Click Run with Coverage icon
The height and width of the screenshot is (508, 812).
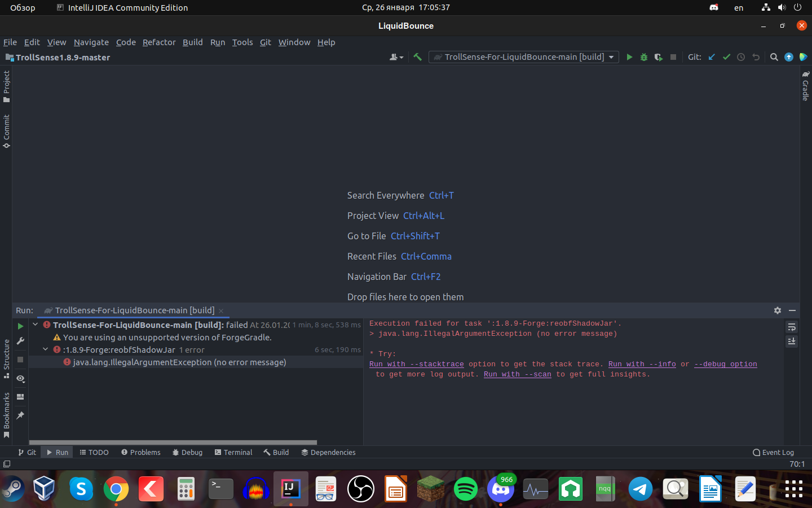pos(658,57)
